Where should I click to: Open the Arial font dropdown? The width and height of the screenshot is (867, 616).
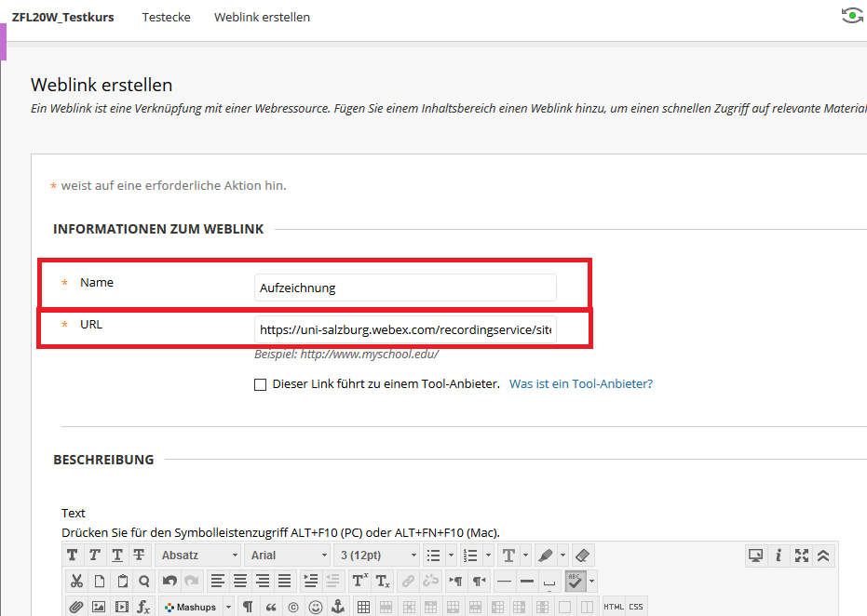coord(288,556)
